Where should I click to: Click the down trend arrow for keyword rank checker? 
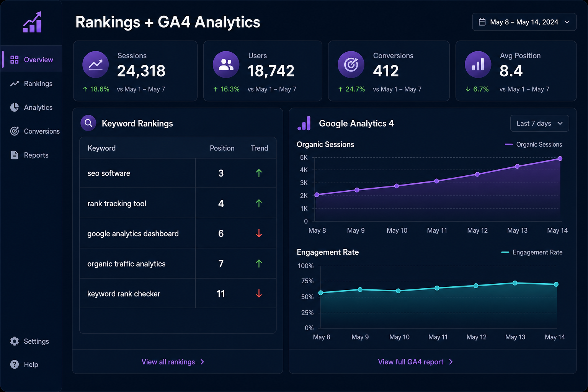tap(259, 294)
